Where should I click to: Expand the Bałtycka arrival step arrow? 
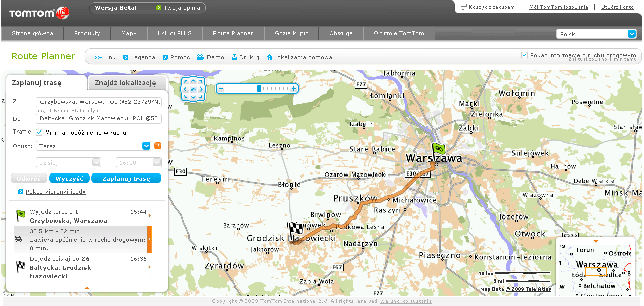pyautogui.click(x=149, y=267)
